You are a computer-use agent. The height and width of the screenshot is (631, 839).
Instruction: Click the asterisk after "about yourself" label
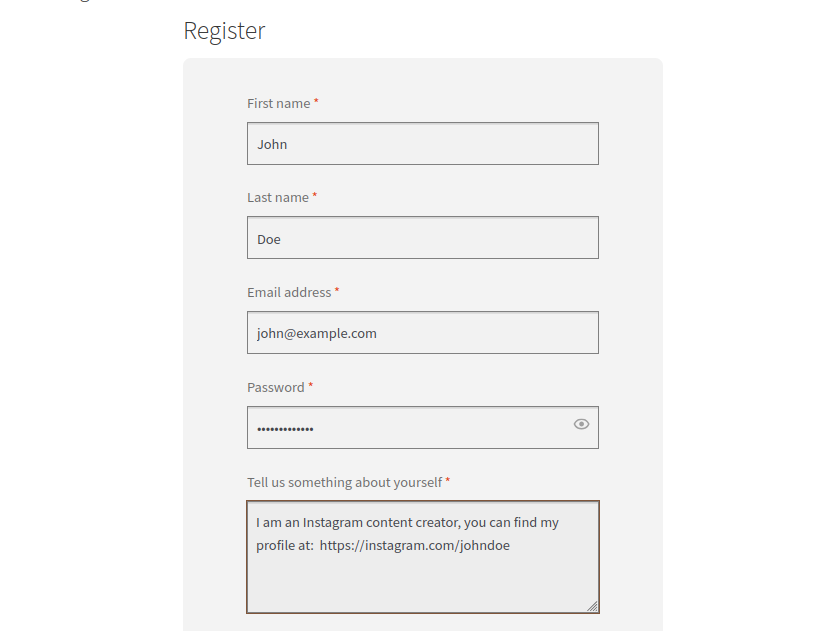(x=448, y=480)
